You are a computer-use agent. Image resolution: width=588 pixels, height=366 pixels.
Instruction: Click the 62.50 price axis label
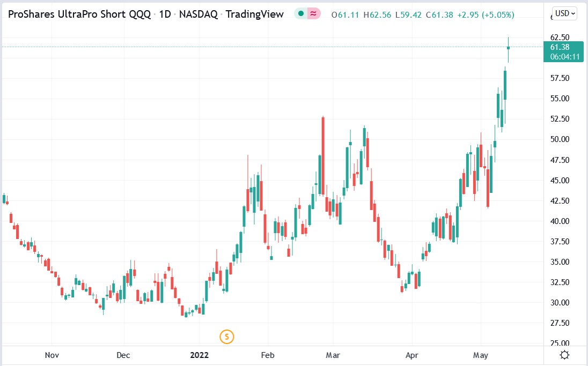tap(560, 38)
